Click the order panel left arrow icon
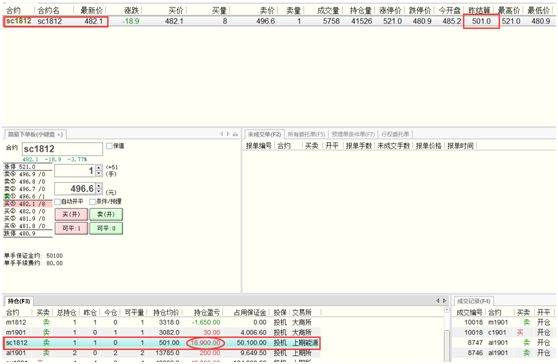The width and height of the screenshot is (558, 364). point(221,134)
